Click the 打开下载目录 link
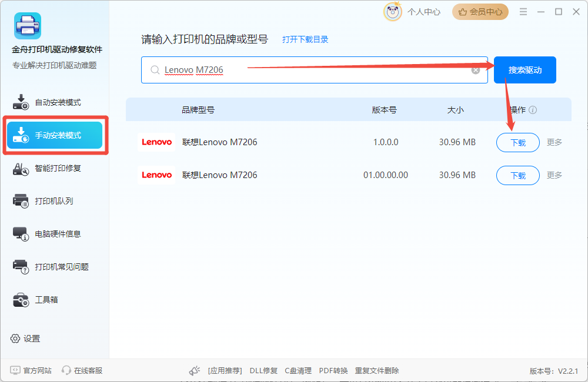 [305, 39]
